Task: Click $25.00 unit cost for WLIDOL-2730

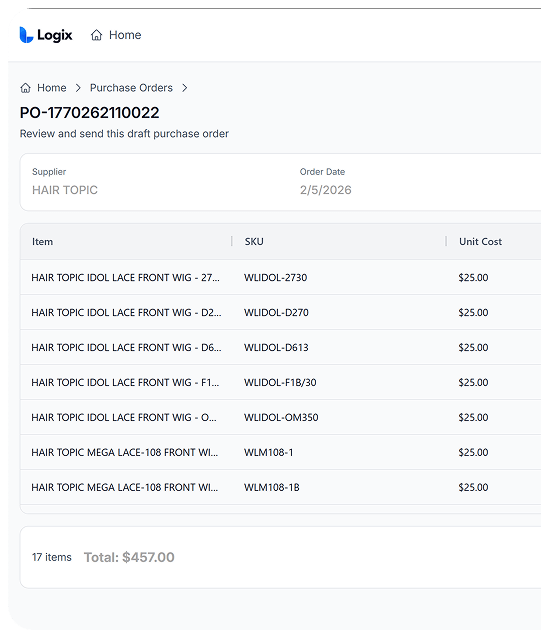Action: (473, 278)
